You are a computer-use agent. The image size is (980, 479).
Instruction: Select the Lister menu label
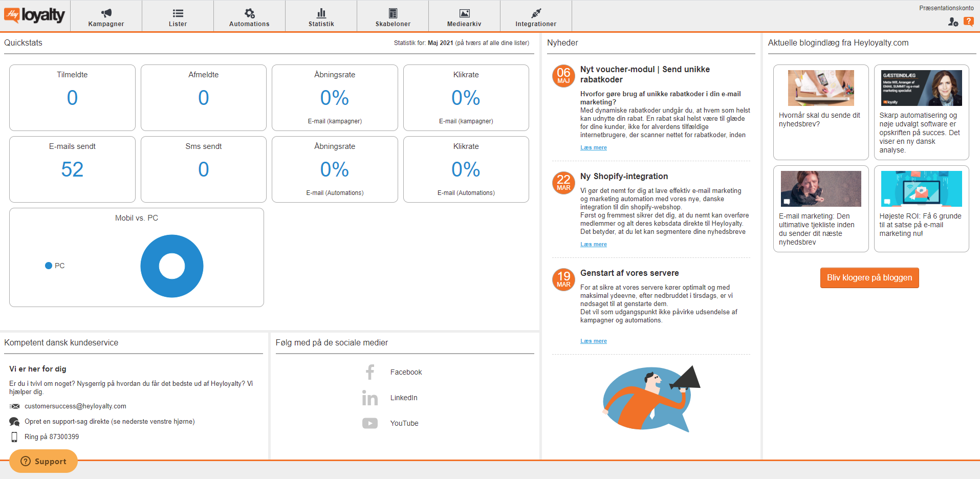[178, 24]
